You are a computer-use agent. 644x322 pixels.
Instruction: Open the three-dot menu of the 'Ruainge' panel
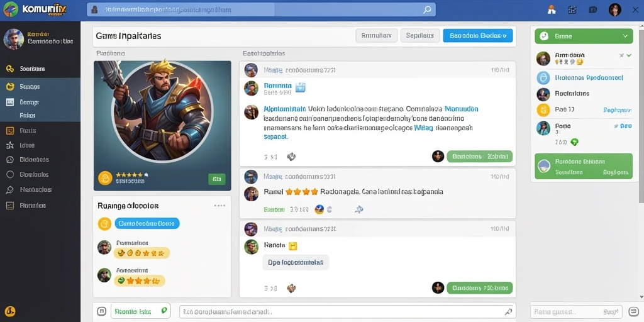point(219,206)
